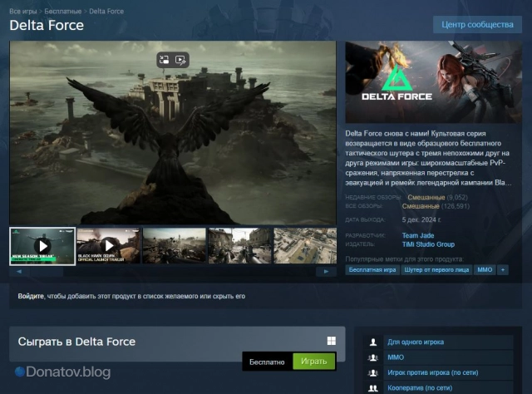Select the fourth street combat screenshot thumbnail
This screenshot has height=394, width=532.
[239, 246]
